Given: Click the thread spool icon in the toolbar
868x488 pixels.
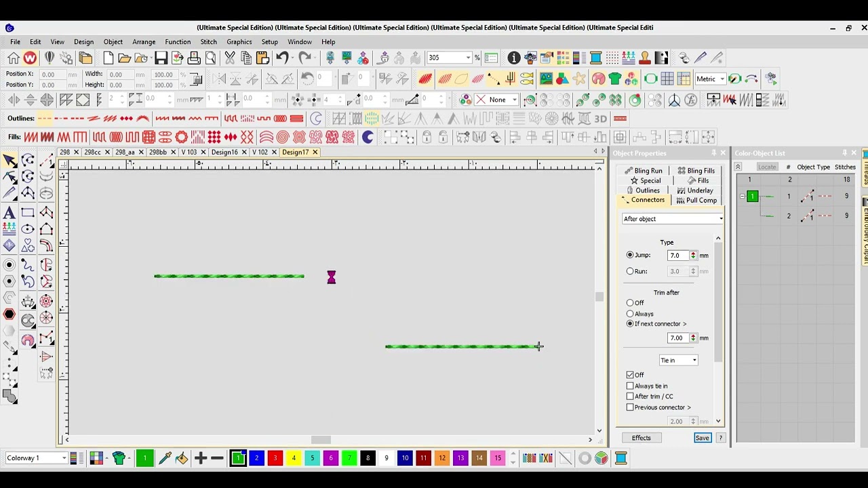Looking at the screenshot, I should [x=595, y=58].
